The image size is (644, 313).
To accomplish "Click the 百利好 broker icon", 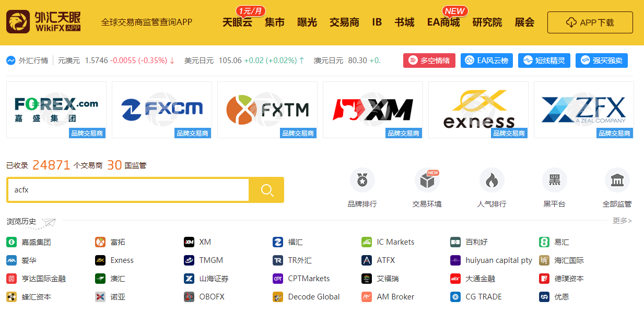I will [455, 242].
